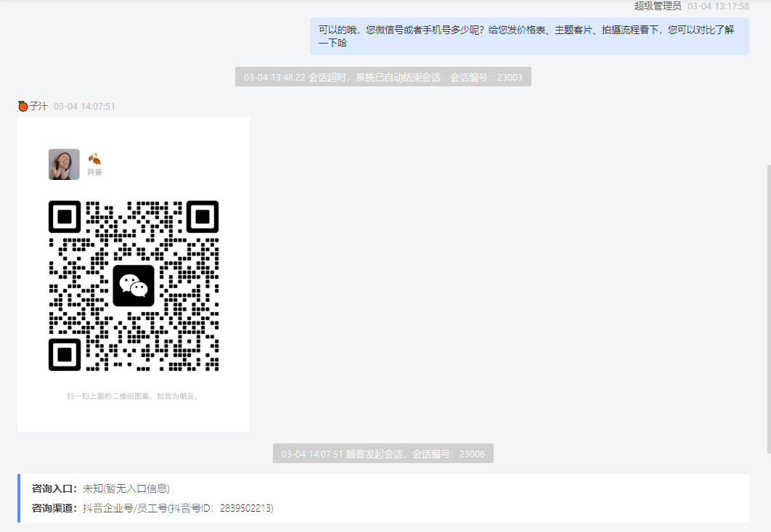The width and height of the screenshot is (771, 532).
Task: Click the orange emoji beside 子汁
Action: [x=23, y=106]
